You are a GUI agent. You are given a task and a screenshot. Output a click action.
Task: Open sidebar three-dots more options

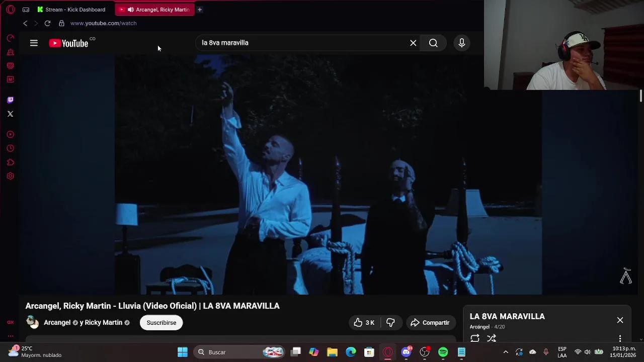(10, 336)
